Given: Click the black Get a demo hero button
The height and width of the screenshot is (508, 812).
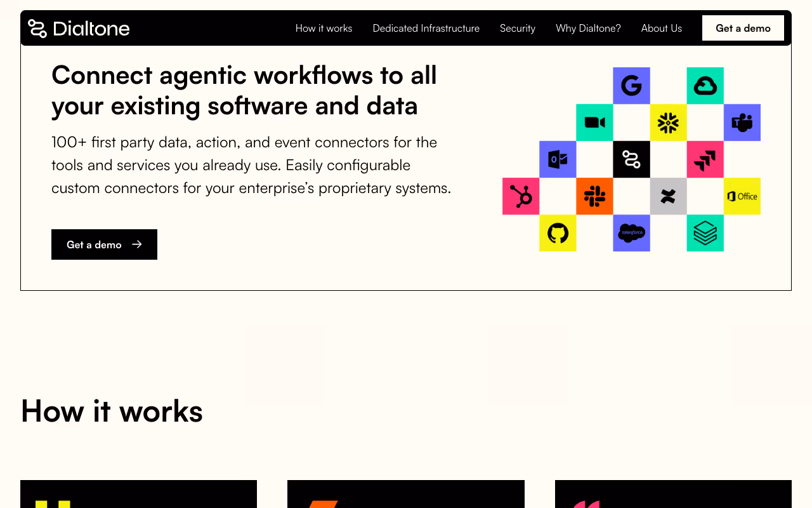Looking at the screenshot, I should [x=104, y=244].
